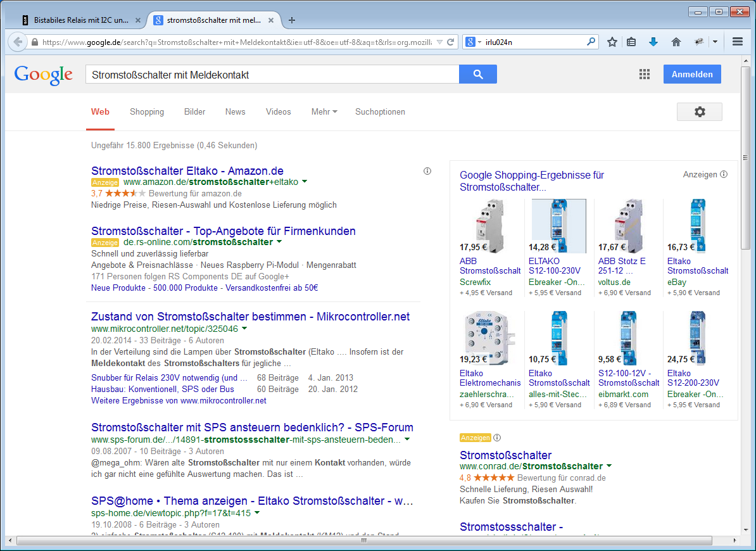Image resolution: width=756 pixels, height=551 pixels.
Task: Open Hausbau: Konventionell, SPS oder Bus link
Action: pos(163,389)
